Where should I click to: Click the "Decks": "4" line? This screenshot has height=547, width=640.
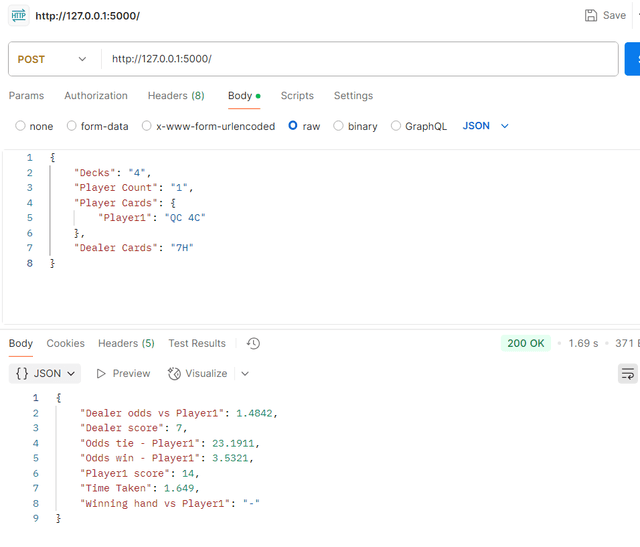click(112, 173)
